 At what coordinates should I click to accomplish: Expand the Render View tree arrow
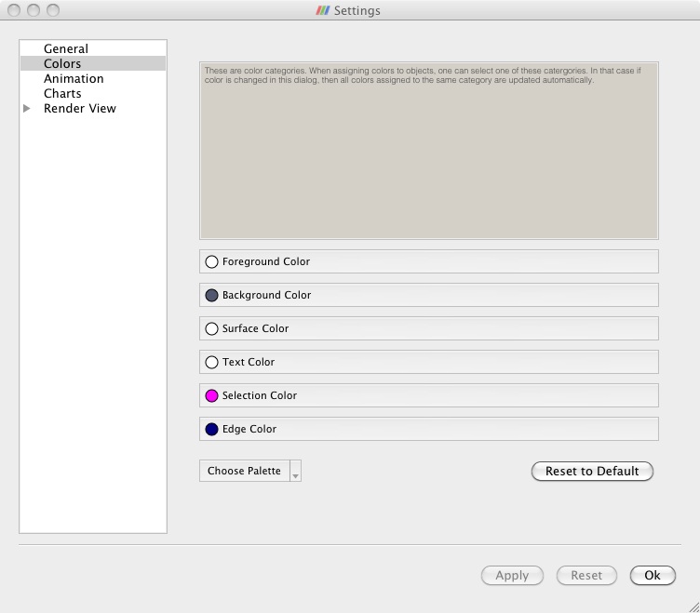(x=27, y=109)
